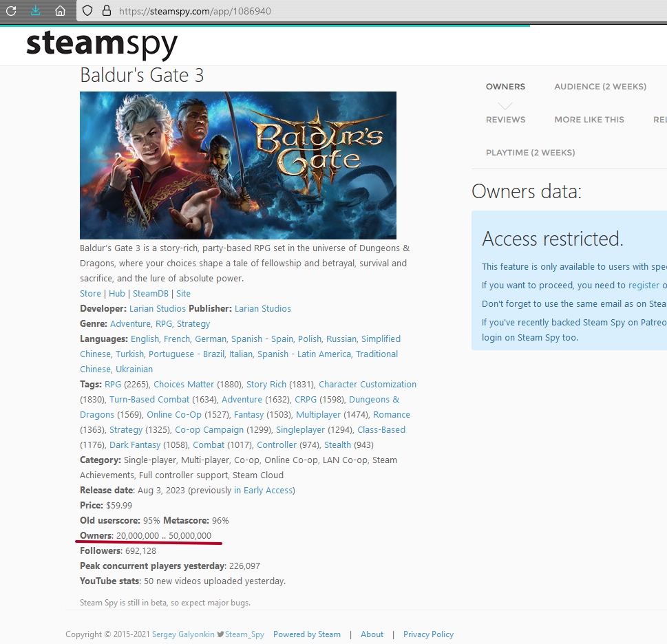The image size is (667, 644).
Task: Follow the Store link
Action: [x=91, y=293]
